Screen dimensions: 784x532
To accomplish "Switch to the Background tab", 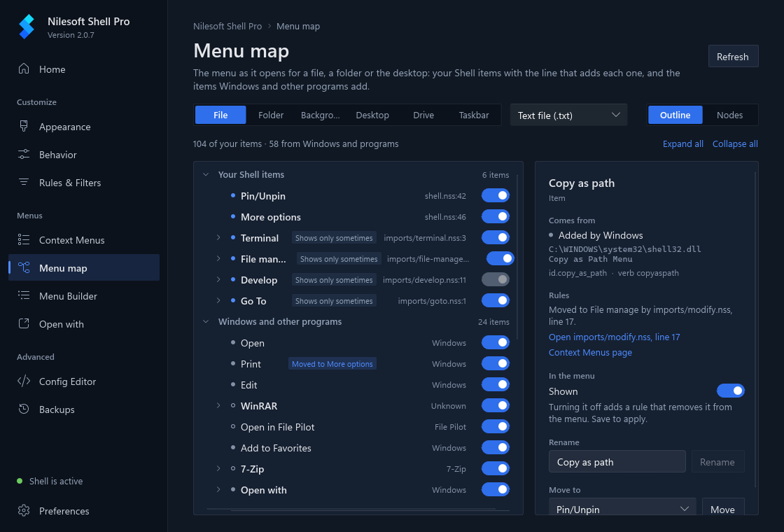I will (x=321, y=115).
